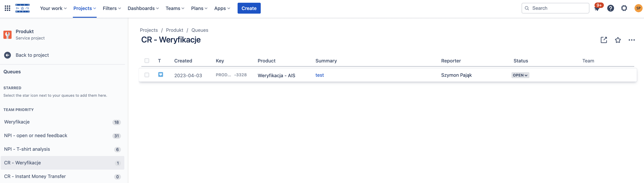The width and height of the screenshot is (644, 183).
Task: Click the Blue Media logo
Action: click(x=22, y=8)
